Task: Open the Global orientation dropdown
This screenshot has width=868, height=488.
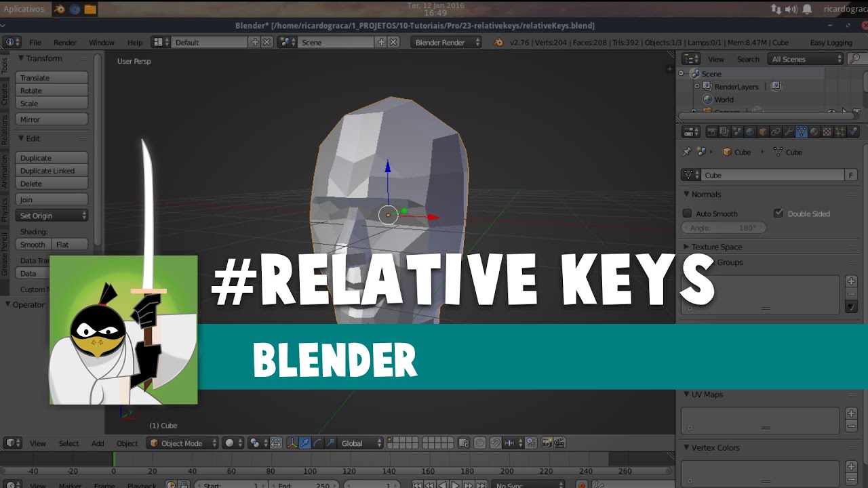Action: (x=361, y=443)
